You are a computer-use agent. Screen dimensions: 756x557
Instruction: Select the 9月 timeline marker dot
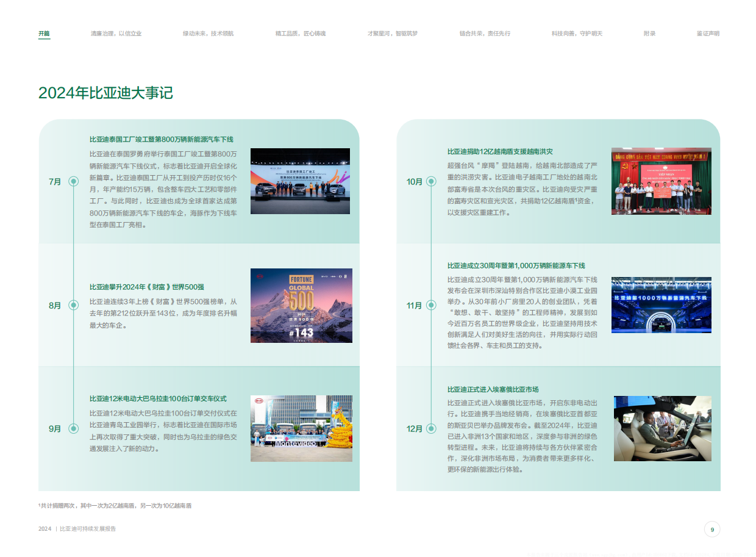click(x=74, y=428)
